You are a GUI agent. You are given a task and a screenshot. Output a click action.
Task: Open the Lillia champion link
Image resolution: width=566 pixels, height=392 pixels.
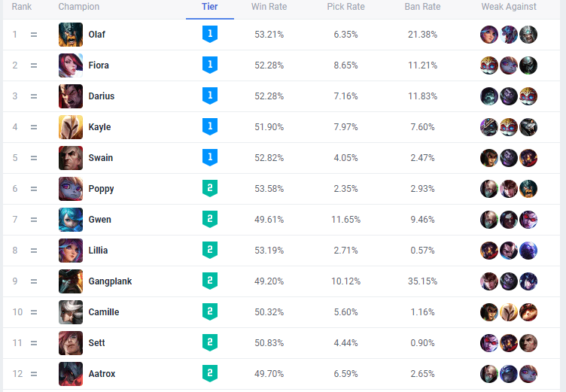(98, 251)
